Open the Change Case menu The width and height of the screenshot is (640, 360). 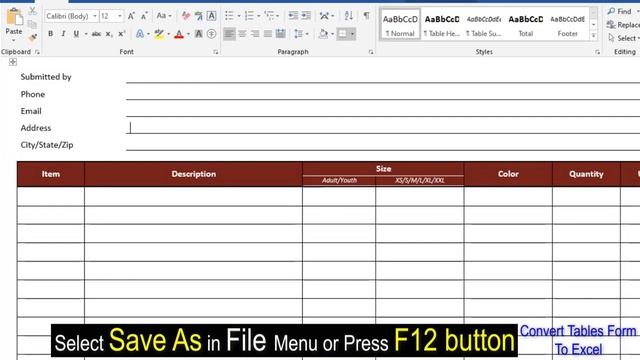tap(164, 16)
